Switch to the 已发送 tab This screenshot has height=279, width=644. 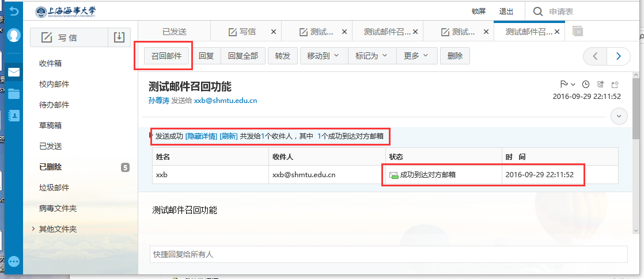tap(174, 32)
